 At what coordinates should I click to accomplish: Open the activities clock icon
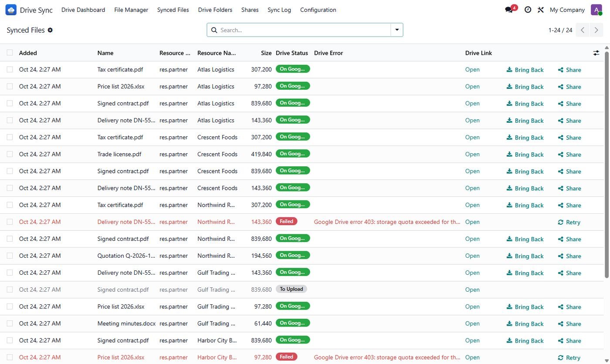(528, 10)
